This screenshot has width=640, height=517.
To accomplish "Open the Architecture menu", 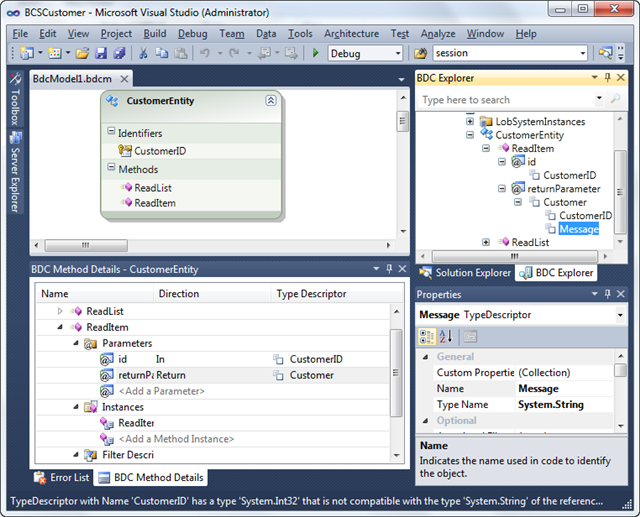I will (351, 34).
